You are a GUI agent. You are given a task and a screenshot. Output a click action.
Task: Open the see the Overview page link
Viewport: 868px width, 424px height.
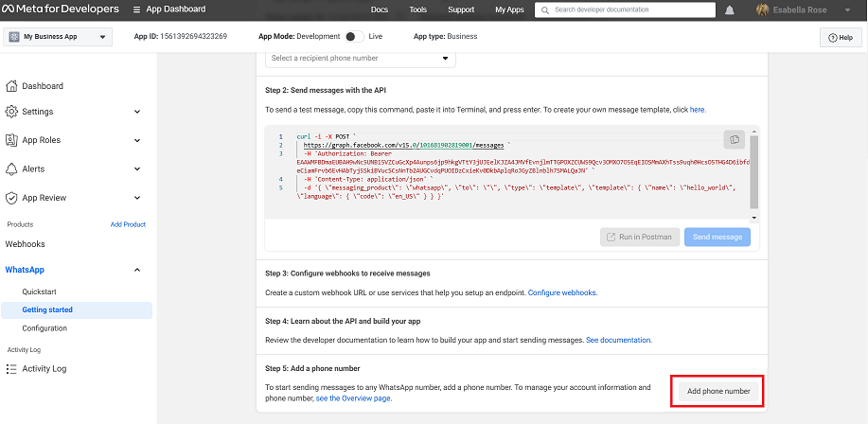(x=354, y=398)
